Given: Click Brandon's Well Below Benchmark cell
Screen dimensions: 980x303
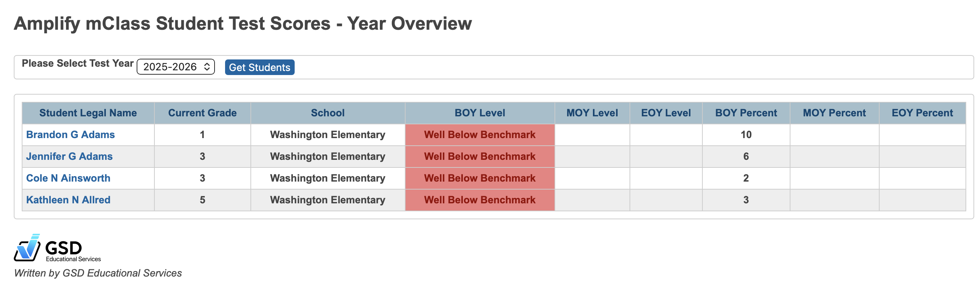Looking at the screenshot, I should [479, 134].
